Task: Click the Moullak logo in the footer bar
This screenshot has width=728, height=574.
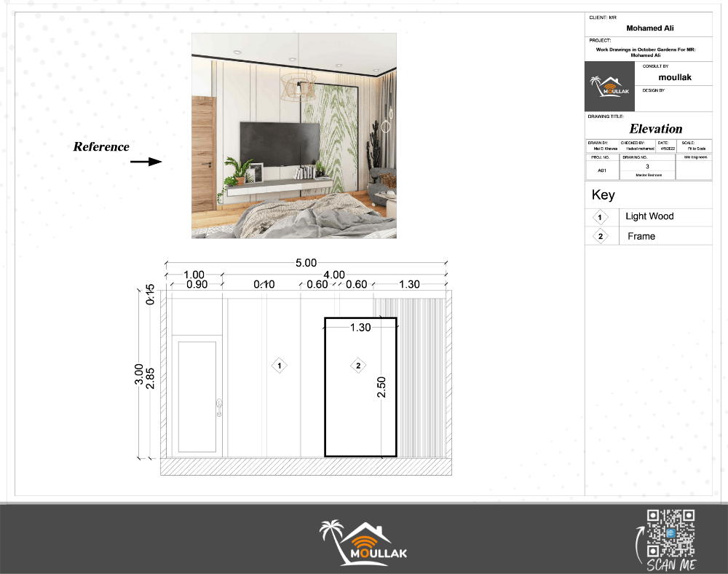Action: pyautogui.click(x=364, y=543)
